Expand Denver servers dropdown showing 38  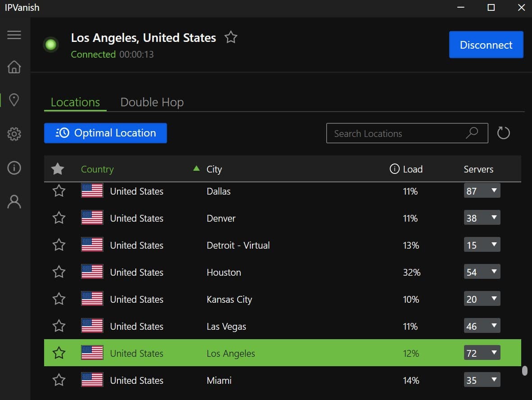(482, 218)
